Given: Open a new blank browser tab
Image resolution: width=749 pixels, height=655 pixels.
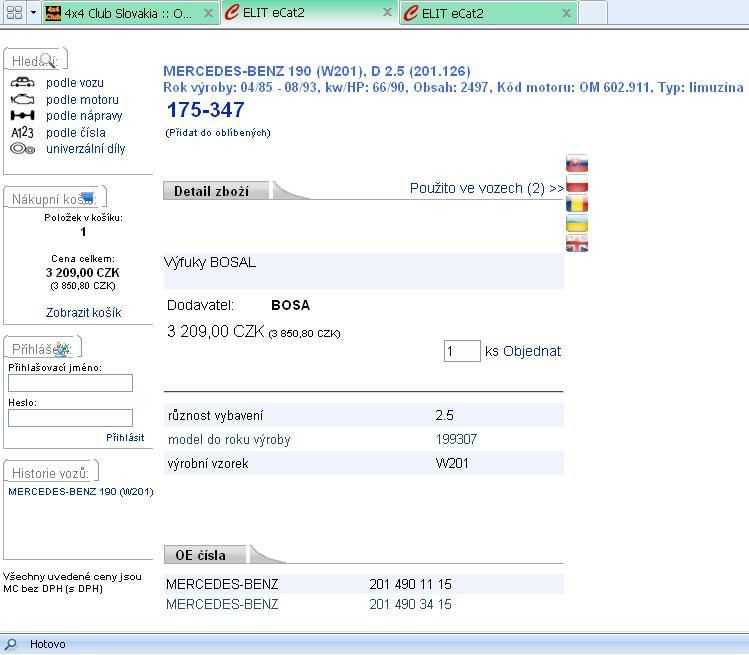Looking at the screenshot, I should pyautogui.click(x=593, y=13).
